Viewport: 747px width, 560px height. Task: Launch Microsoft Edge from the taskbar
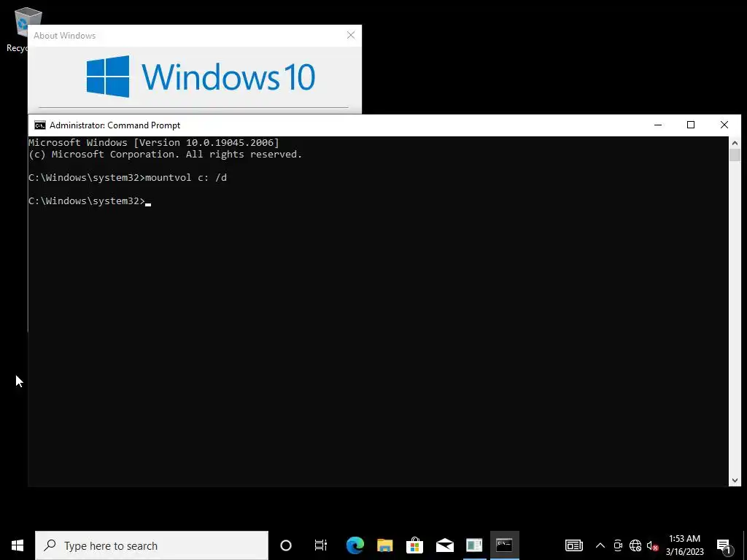pos(355,545)
